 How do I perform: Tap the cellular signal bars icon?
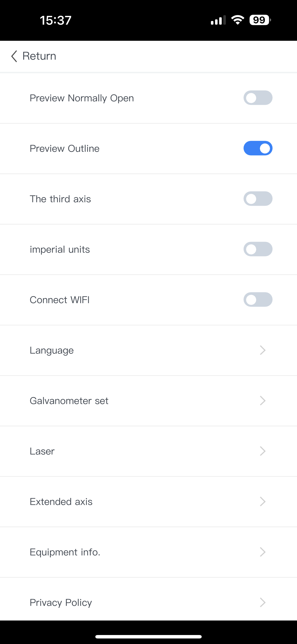point(218,20)
